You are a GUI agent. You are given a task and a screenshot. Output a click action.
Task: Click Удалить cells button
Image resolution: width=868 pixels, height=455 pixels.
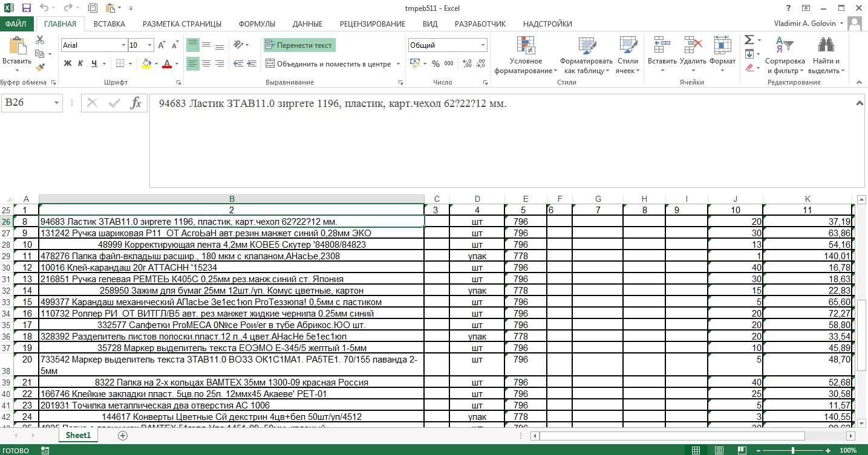click(x=693, y=55)
